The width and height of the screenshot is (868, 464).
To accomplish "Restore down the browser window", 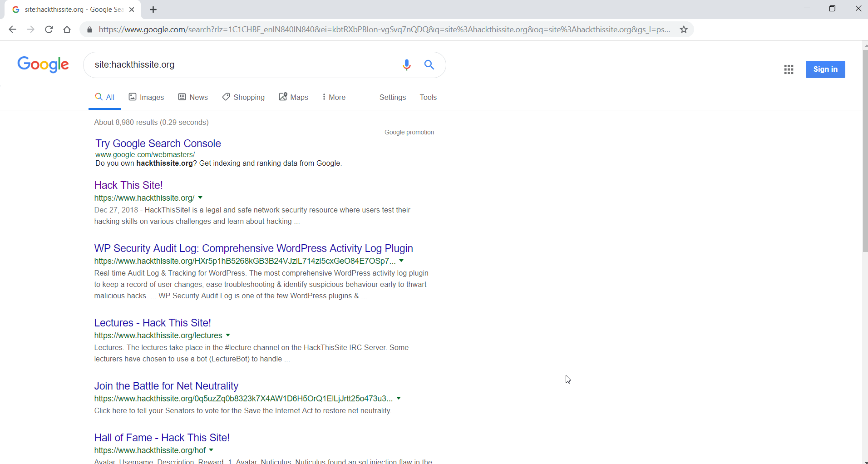I will 832,9.
